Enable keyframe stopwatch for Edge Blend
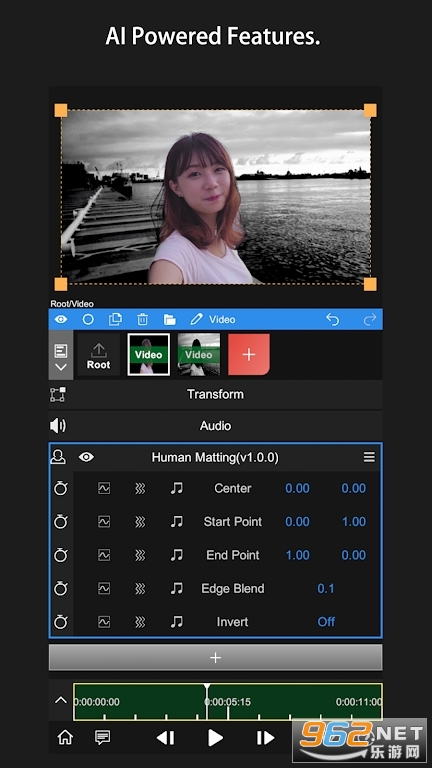 coord(61,588)
